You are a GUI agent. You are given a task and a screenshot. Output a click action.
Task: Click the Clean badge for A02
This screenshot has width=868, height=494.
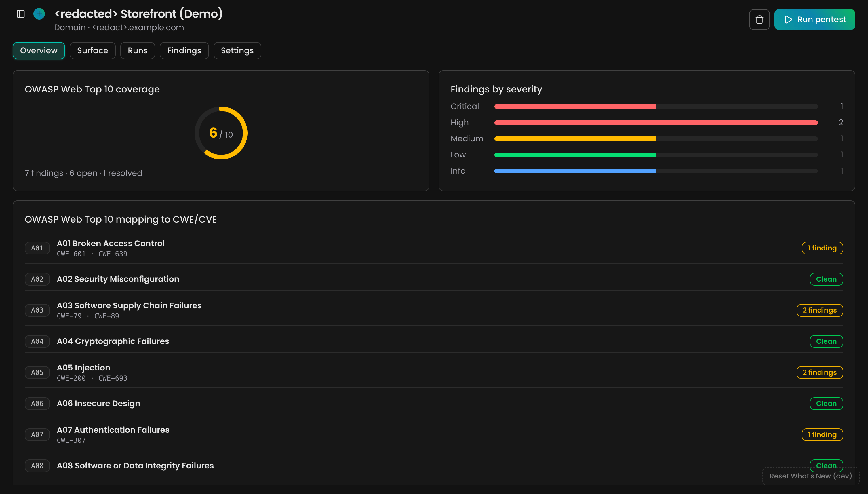[826, 279]
